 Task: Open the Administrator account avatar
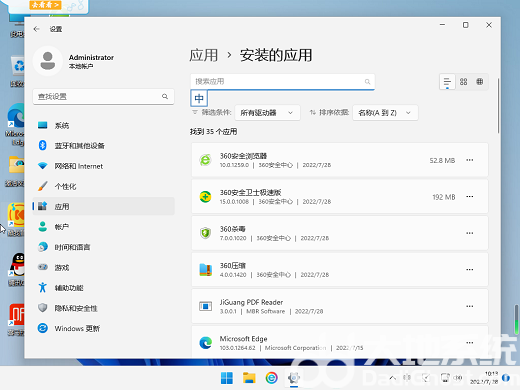tap(48, 61)
